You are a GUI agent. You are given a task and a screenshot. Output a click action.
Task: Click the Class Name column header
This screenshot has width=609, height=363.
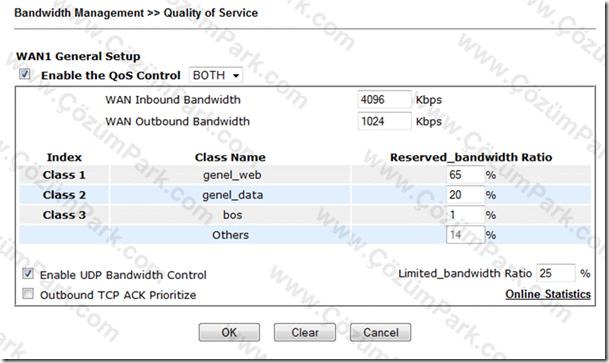tap(230, 157)
